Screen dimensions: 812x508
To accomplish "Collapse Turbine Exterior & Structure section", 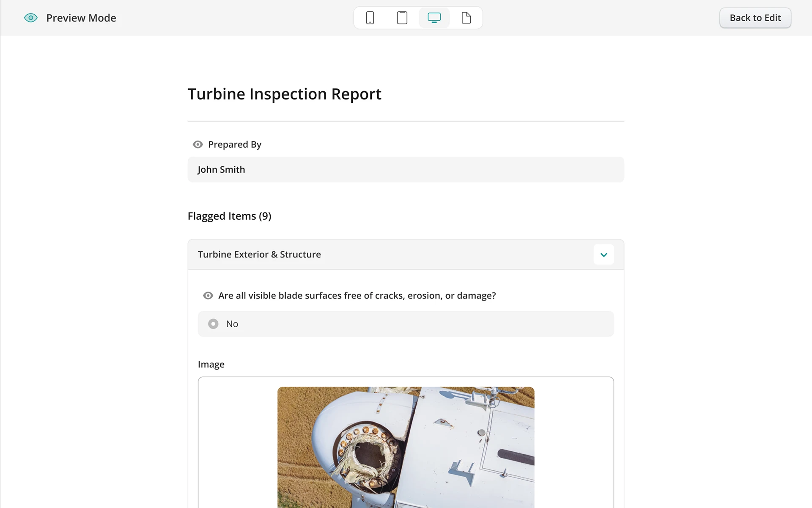I will pyautogui.click(x=604, y=254).
